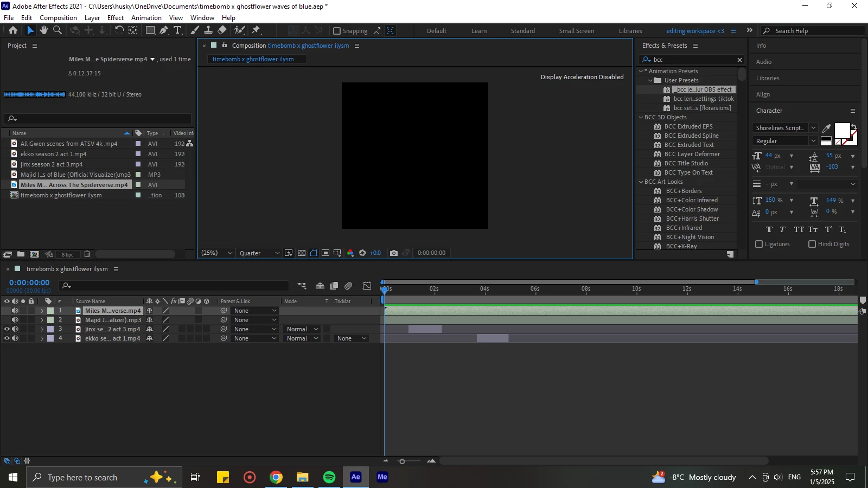
Task: Select the Rectangle shape tool
Action: [x=150, y=30]
